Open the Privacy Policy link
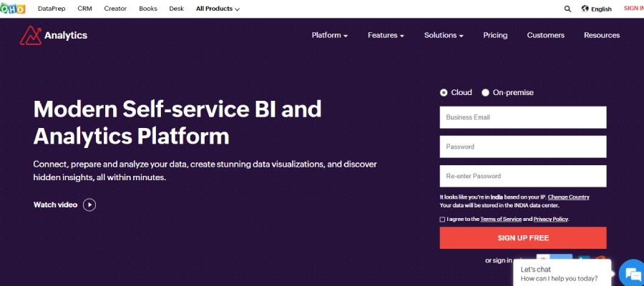Viewport: 644px width, 286px height. [550, 220]
